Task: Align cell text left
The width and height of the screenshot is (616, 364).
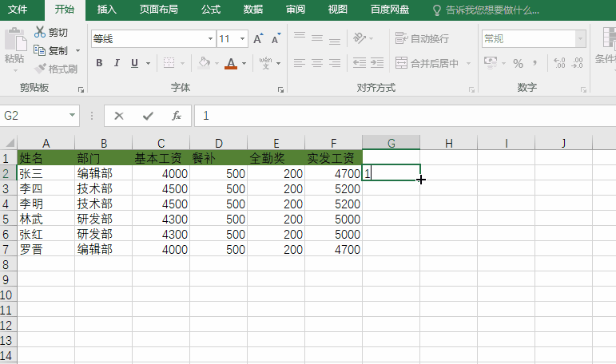Action: tap(300, 63)
